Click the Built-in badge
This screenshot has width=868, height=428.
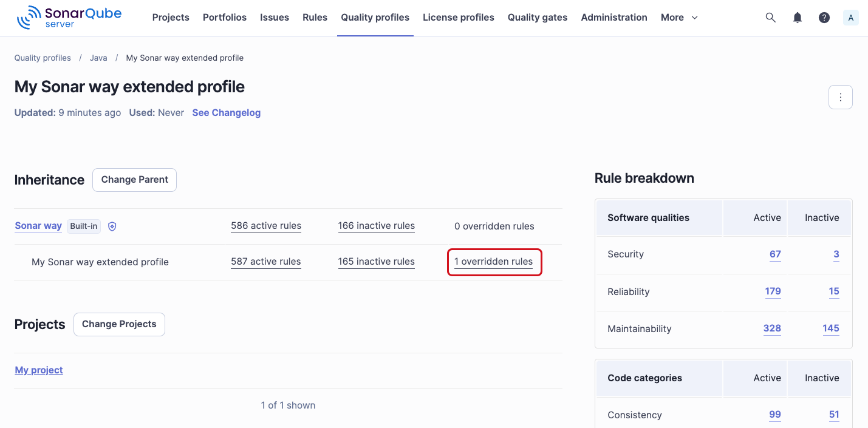(x=84, y=226)
